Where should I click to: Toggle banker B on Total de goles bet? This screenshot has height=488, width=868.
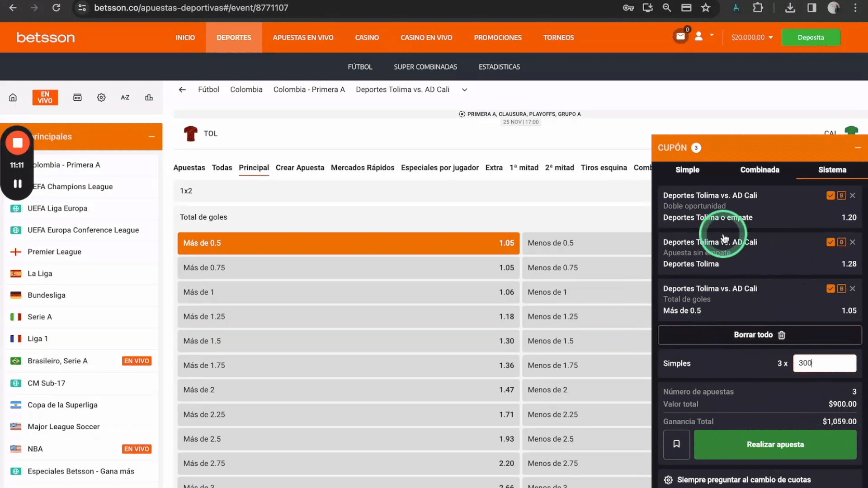[x=841, y=289]
